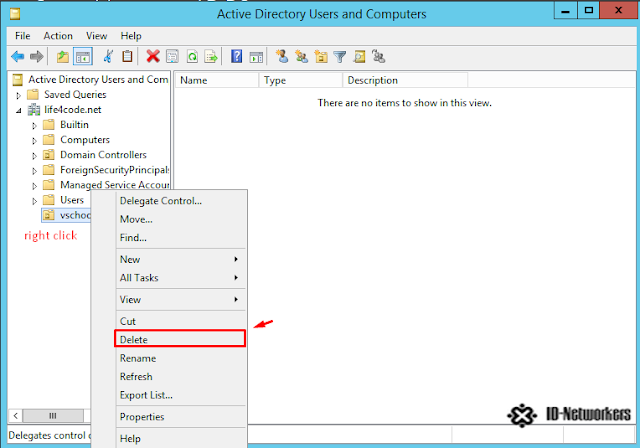Expand the Builtin container arrow
The image size is (640, 448).
click(34, 126)
